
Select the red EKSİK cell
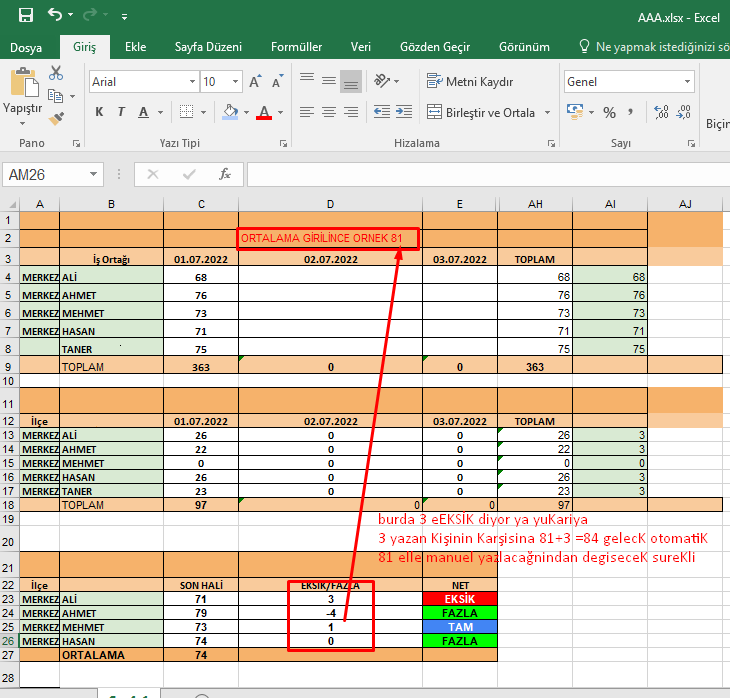(x=460, y=599)
